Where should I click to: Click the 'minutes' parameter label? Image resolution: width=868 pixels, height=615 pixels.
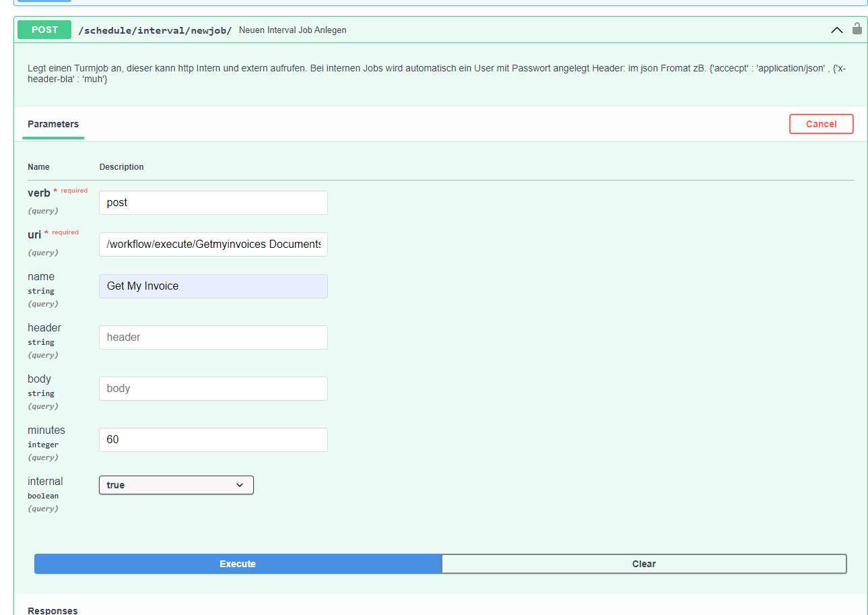[46, 430]
